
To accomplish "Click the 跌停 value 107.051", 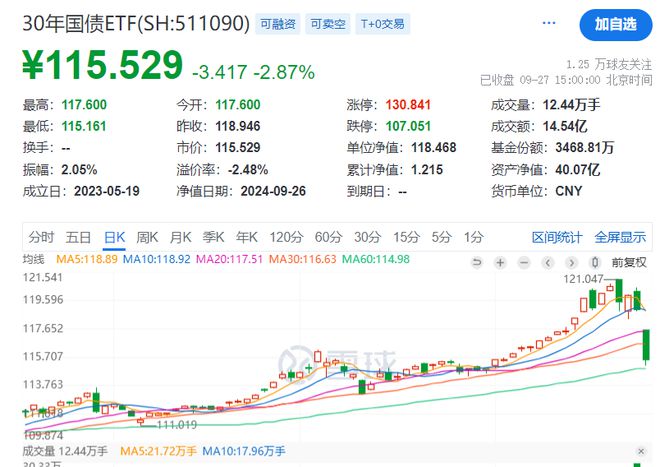I will pyautogui.click(x=408, y=126).
